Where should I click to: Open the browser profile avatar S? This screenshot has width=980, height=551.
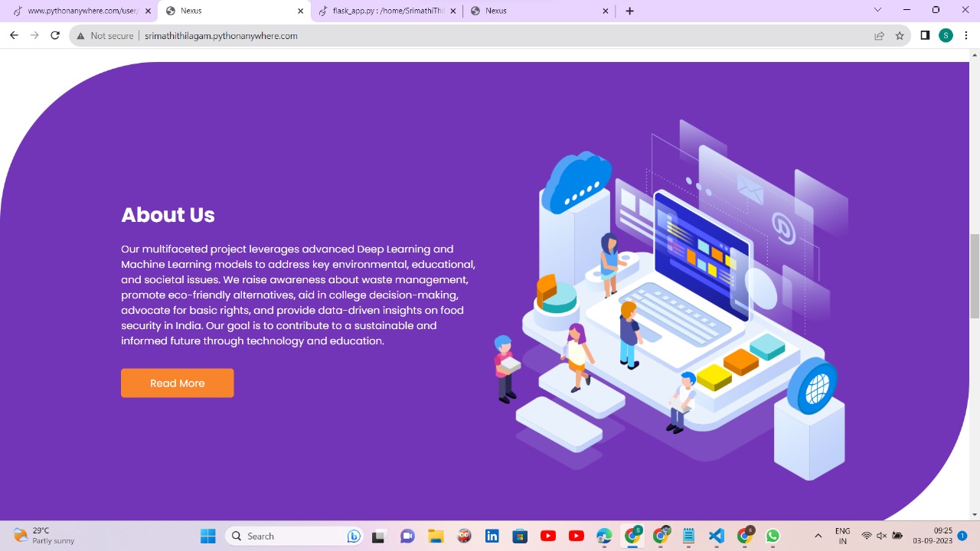coord(946,35)
